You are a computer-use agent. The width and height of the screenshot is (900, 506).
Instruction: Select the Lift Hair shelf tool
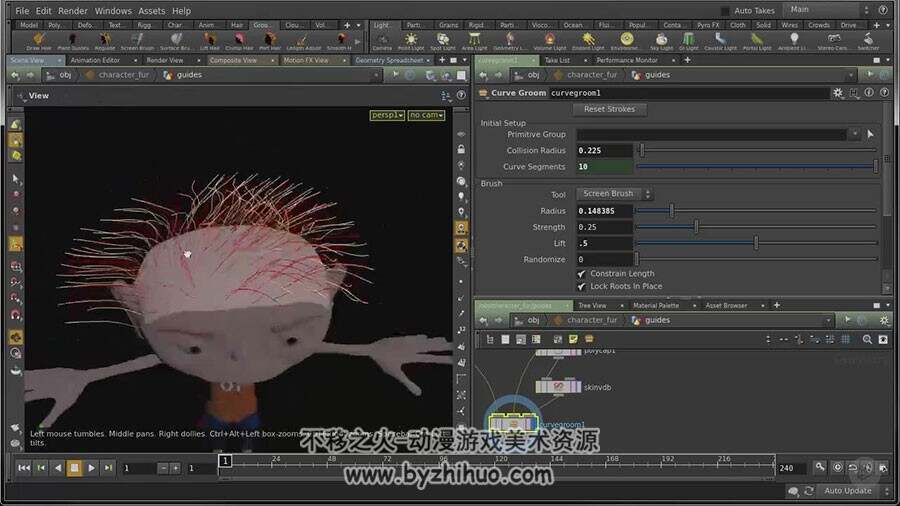210,41
